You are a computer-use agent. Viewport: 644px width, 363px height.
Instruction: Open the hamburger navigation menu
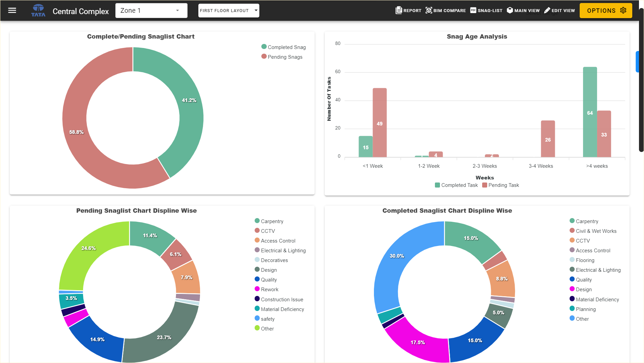12,10
